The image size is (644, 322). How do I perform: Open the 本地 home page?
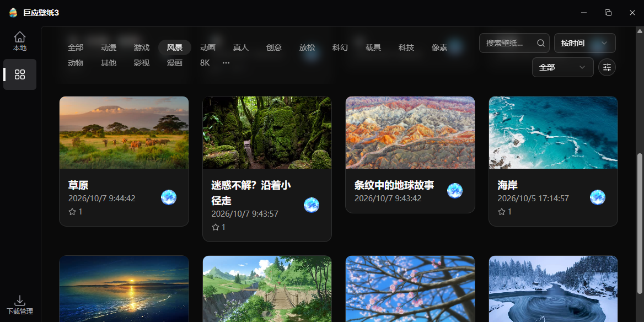point(20,41)
